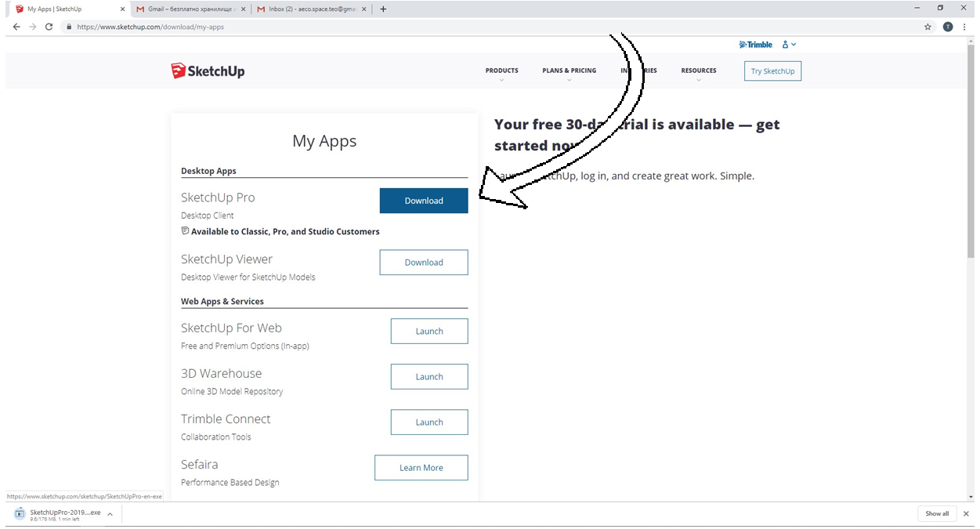
Task: Click the "Web Apps & Services" section label
Action: pyautogui.click(x=222, y=302)
